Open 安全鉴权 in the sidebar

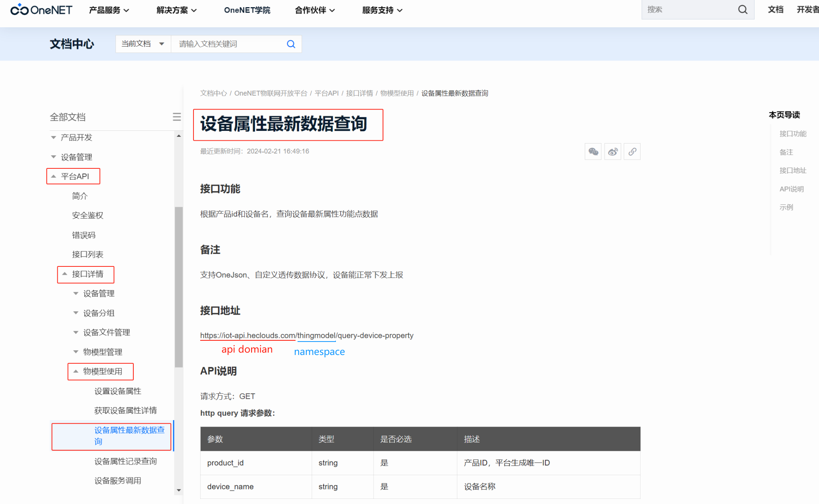pos(87,215)
